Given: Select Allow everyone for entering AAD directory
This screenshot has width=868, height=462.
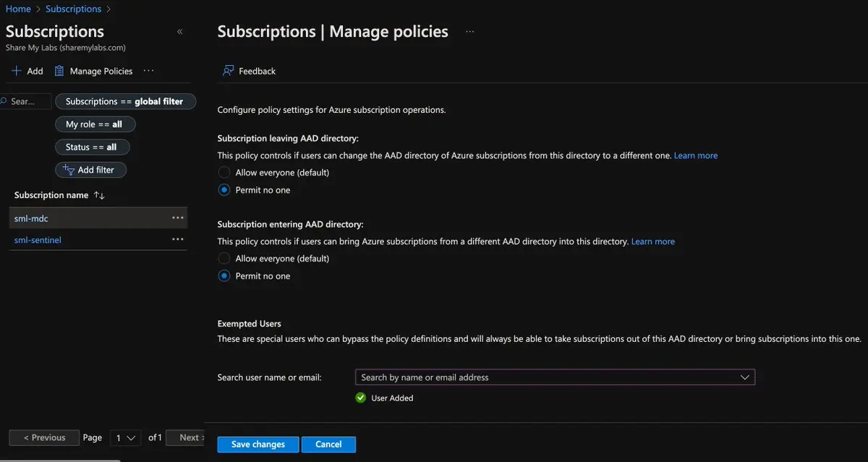Looking at the screenshot, I should pos(224,258).
